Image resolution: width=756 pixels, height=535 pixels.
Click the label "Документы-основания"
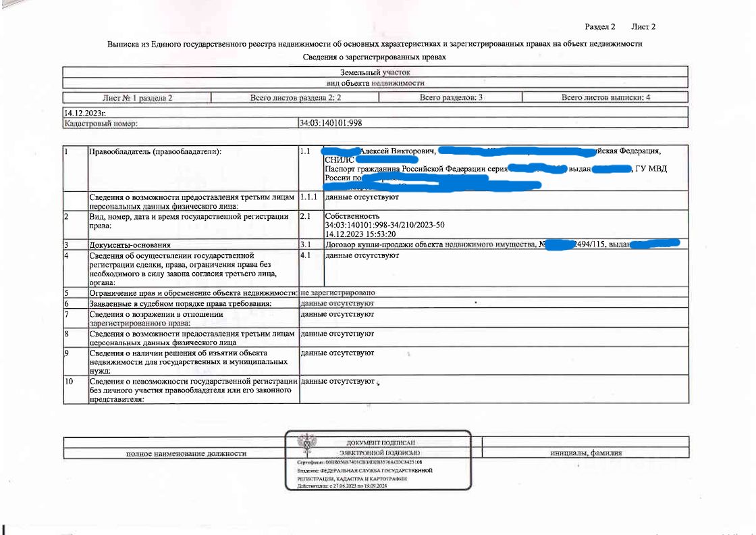point(130,245)
